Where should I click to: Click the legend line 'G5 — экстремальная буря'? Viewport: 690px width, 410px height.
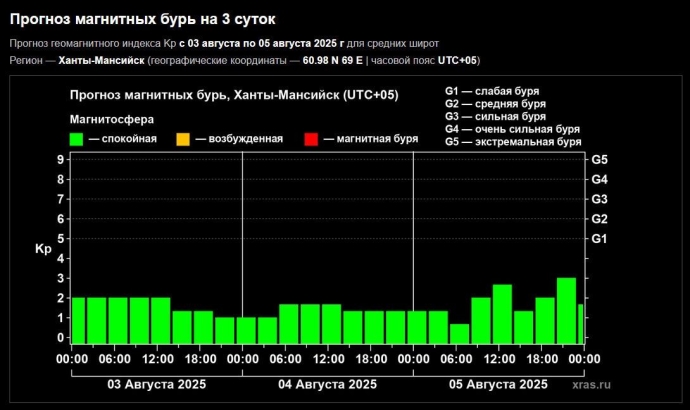coord(513,142)
